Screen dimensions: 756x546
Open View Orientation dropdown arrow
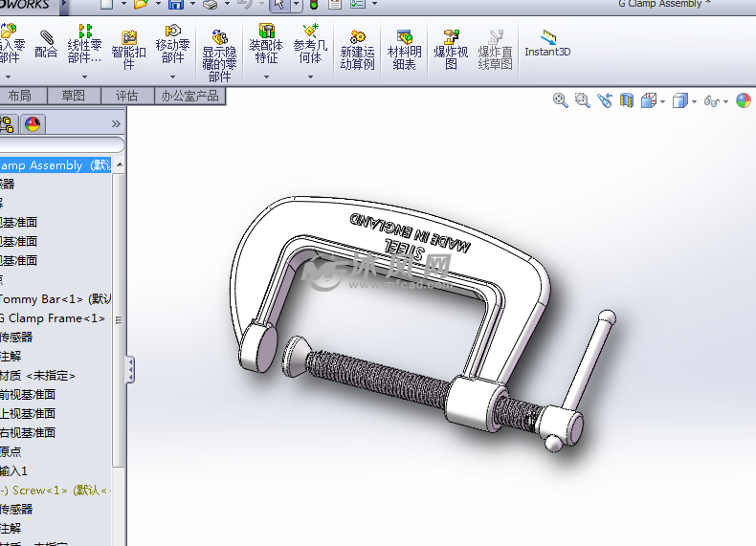(x=663, y=101)
